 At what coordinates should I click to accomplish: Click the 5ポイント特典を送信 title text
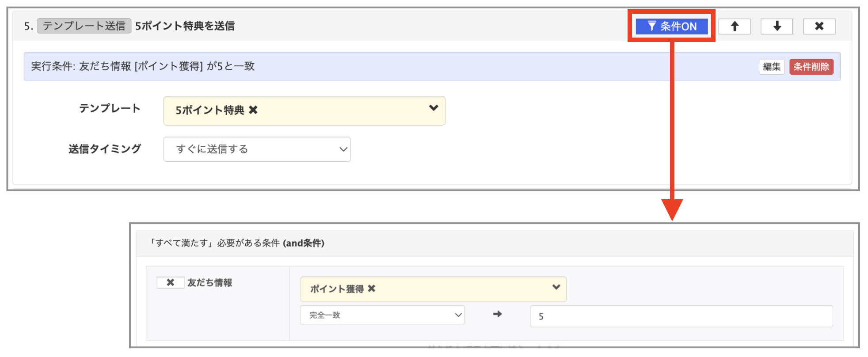[185, 26]
